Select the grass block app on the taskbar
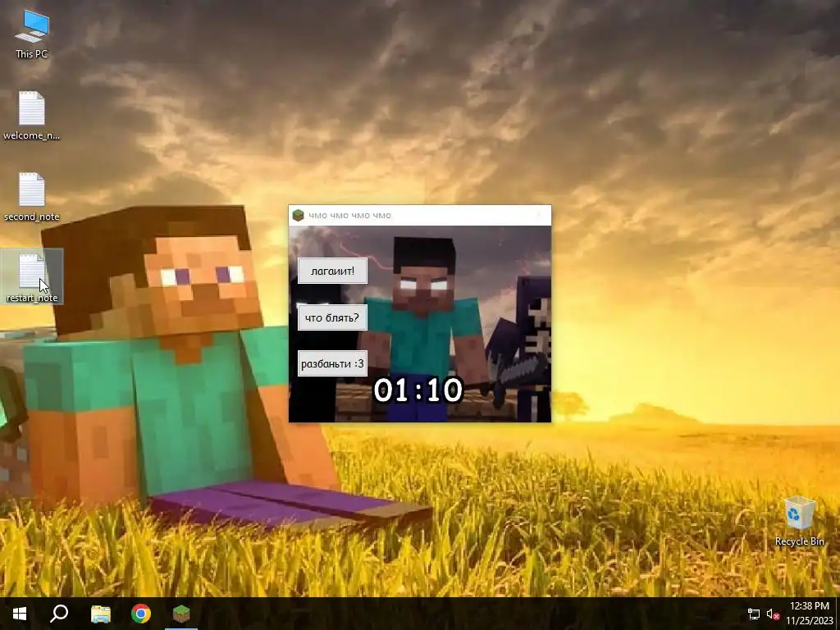 click(x=181, y=614)
